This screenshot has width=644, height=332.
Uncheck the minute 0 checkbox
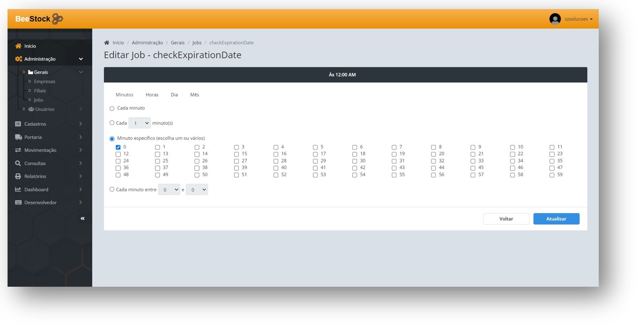(118, 147)
